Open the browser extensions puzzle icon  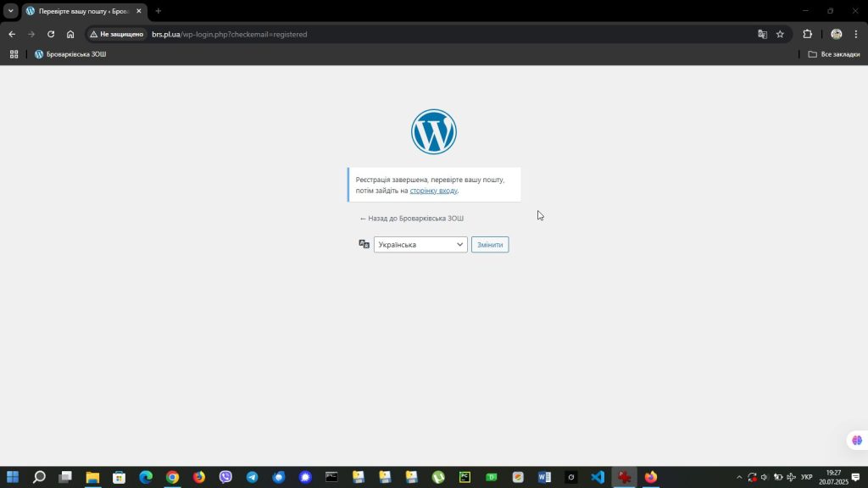[x=807, y=34]
